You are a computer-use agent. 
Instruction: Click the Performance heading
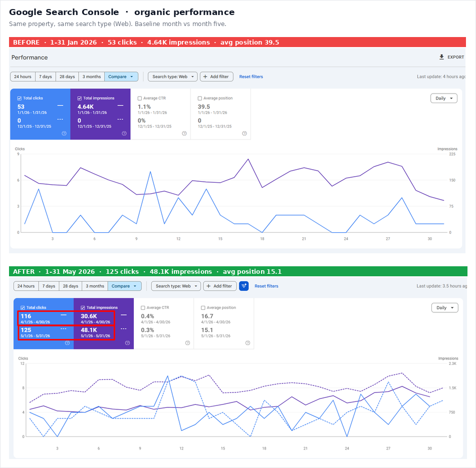pyautogui.click(x=30, y=58)
